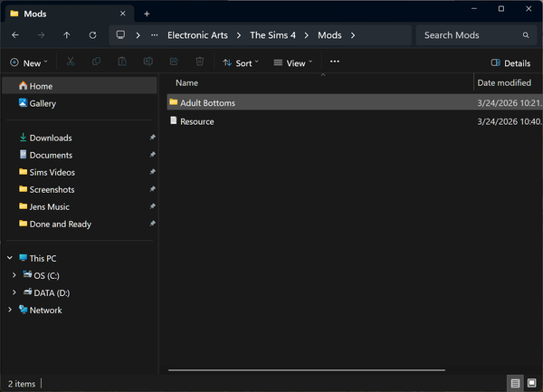
Task: Go up one folder level
Action: (67, 35)
